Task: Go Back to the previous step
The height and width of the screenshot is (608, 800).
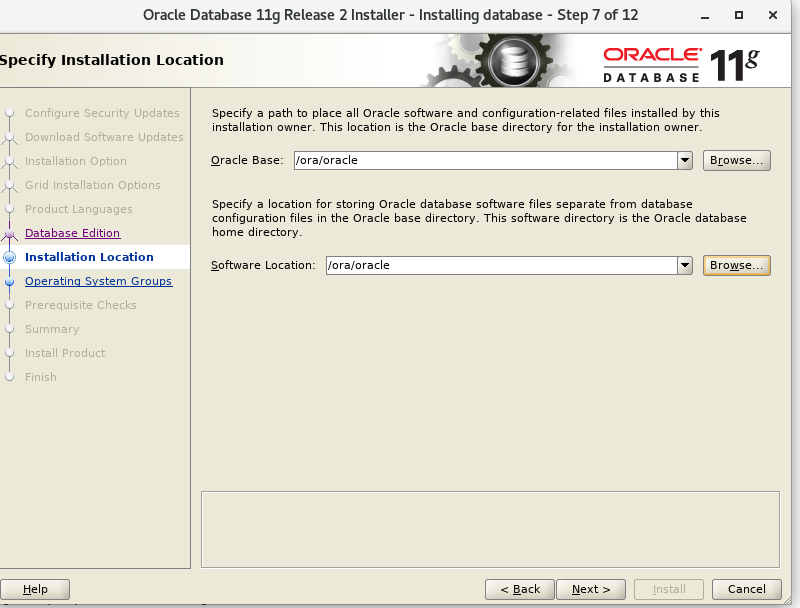Action: tap(519, 590)
